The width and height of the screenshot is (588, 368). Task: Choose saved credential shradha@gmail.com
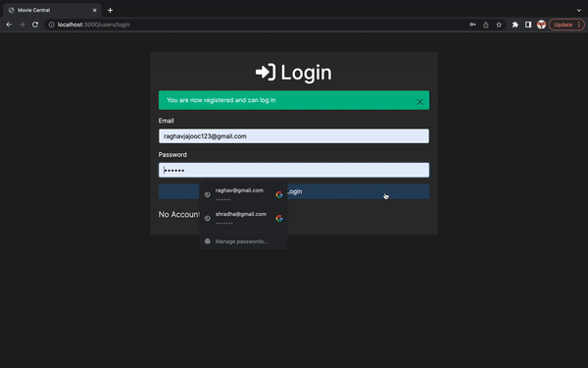243,218
